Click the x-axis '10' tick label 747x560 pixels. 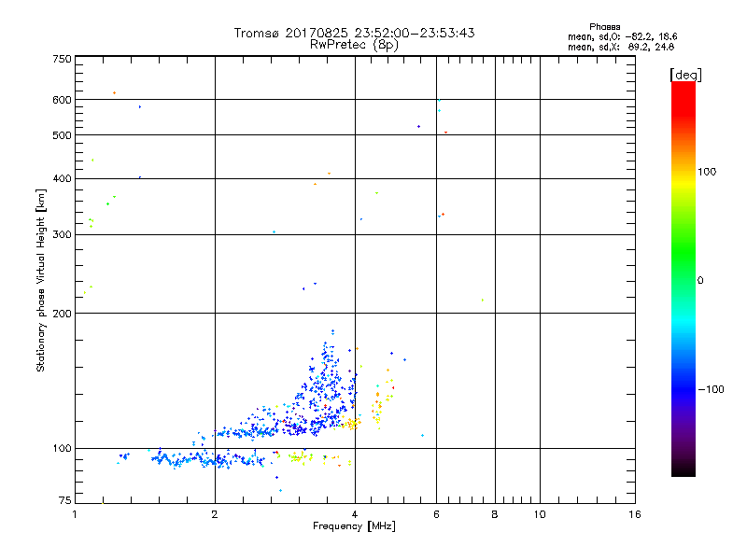click(x=540, y=514)
